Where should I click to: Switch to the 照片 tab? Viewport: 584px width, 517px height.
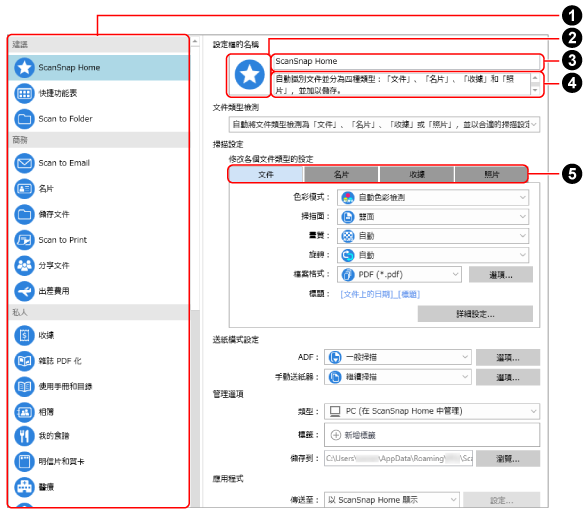(491, 174)
